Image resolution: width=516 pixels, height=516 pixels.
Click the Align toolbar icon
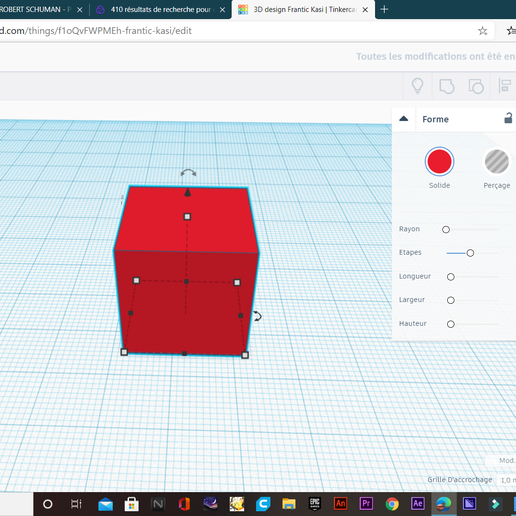[x=505, y=86]
